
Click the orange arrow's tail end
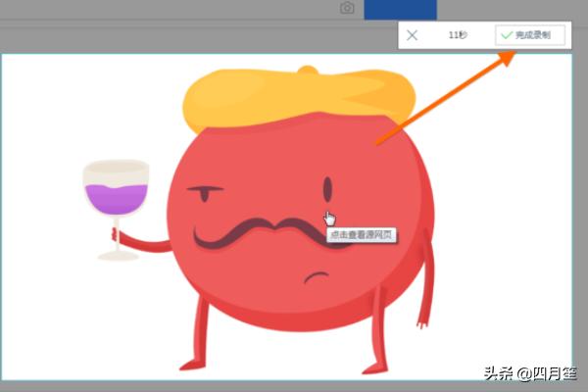click(x=377, y=143)
